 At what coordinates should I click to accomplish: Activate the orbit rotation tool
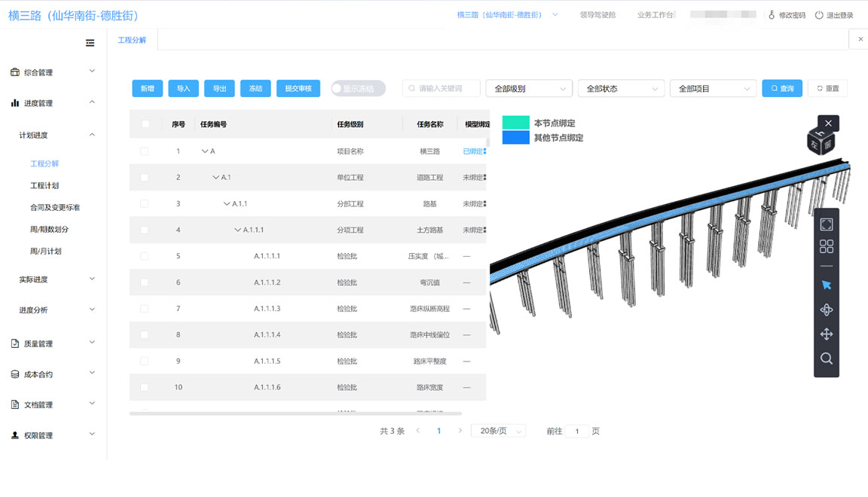pos(826,309)
